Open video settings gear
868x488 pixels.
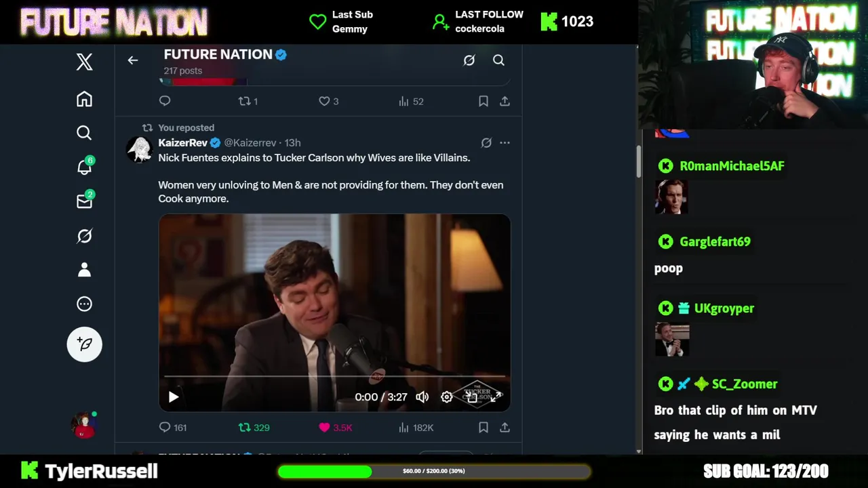pyautogui.click(x=447, y=397)
